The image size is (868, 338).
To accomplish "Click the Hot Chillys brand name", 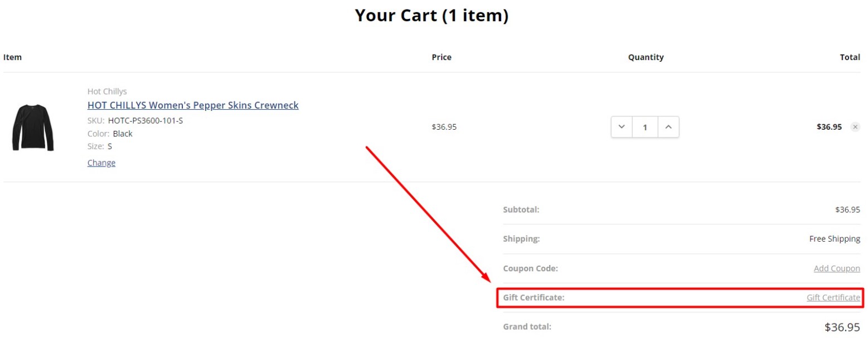I will [107, 91].
